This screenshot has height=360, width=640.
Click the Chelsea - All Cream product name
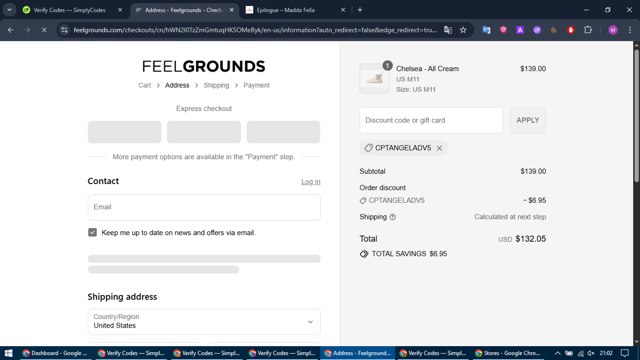(427, 69)
